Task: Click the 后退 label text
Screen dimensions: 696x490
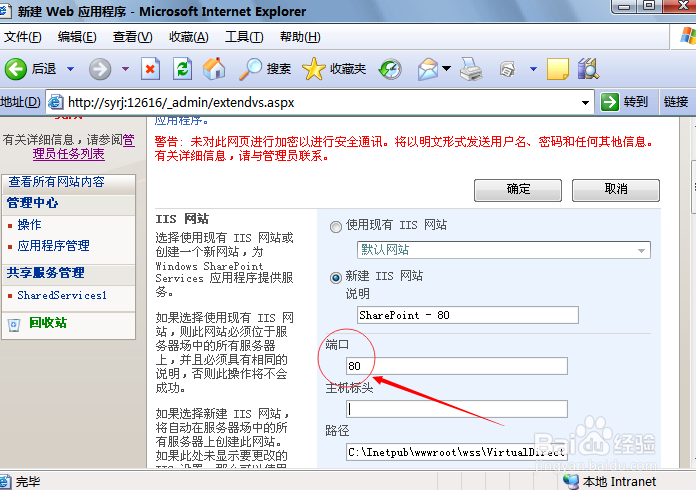Action: tap(44, 69)
